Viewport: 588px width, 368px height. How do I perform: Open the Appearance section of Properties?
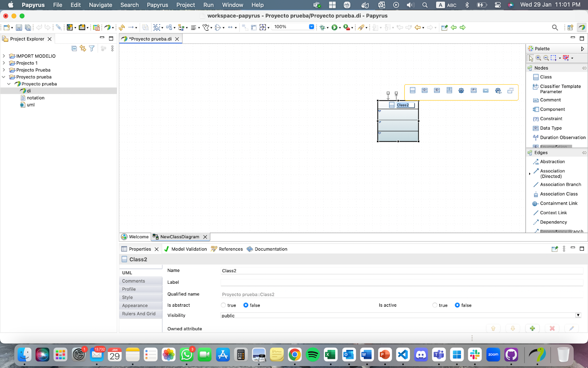coord(135,305)
